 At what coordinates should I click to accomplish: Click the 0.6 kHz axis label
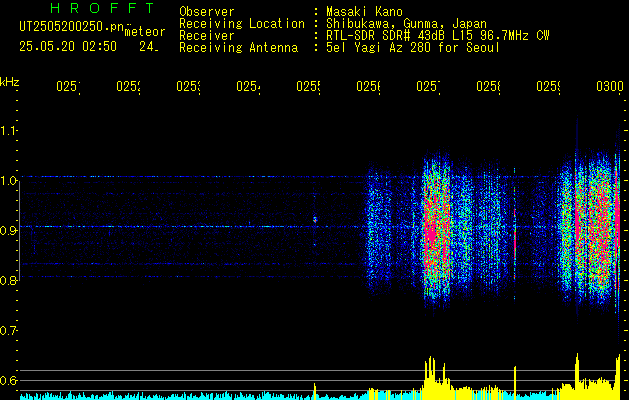(8, 380)
